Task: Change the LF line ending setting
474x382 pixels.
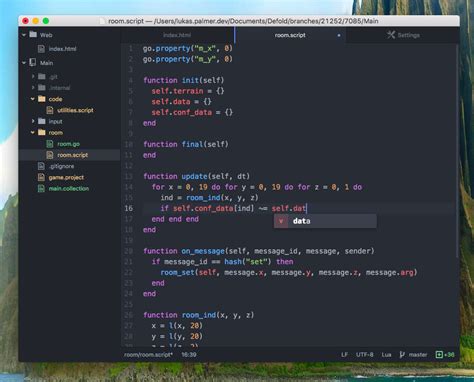Action: tap(344, 355)
